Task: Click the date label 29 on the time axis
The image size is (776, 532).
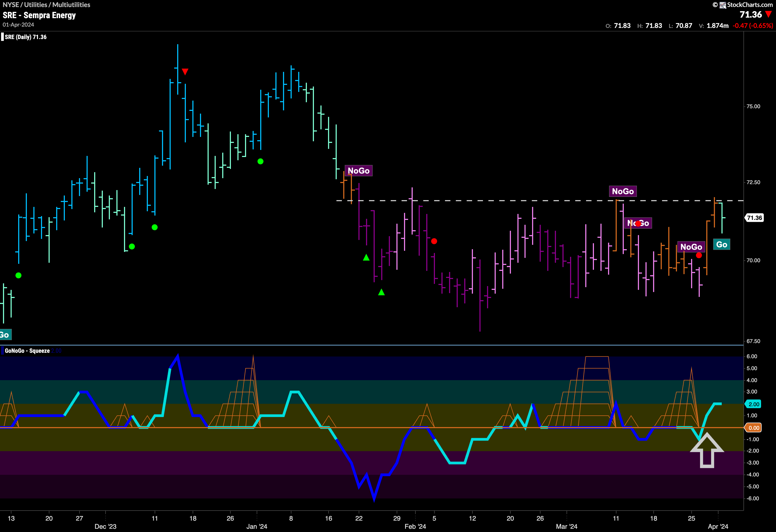Action: click(397, 518)
